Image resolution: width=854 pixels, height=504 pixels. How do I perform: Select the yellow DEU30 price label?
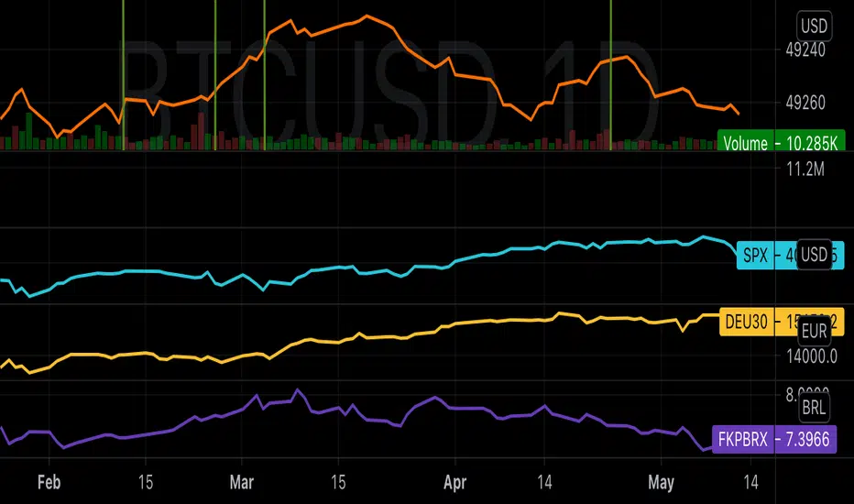tap(781, 322)
